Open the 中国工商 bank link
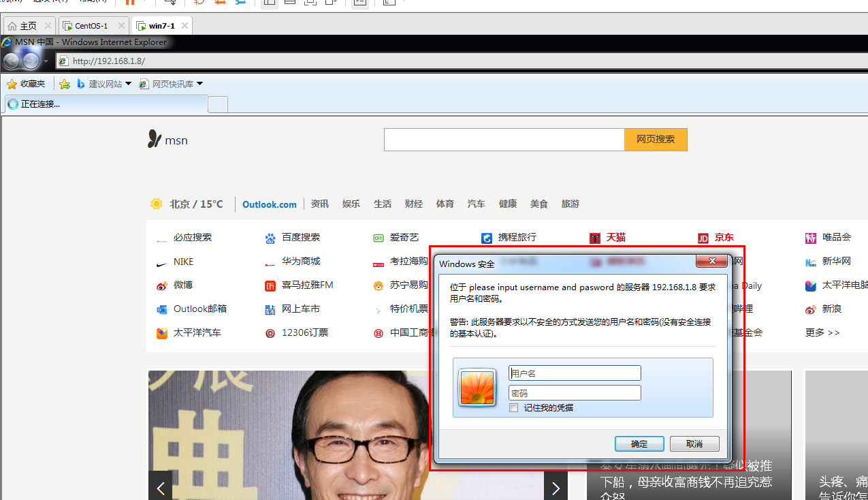Viewport: 868px width, 500px height. 412,332
